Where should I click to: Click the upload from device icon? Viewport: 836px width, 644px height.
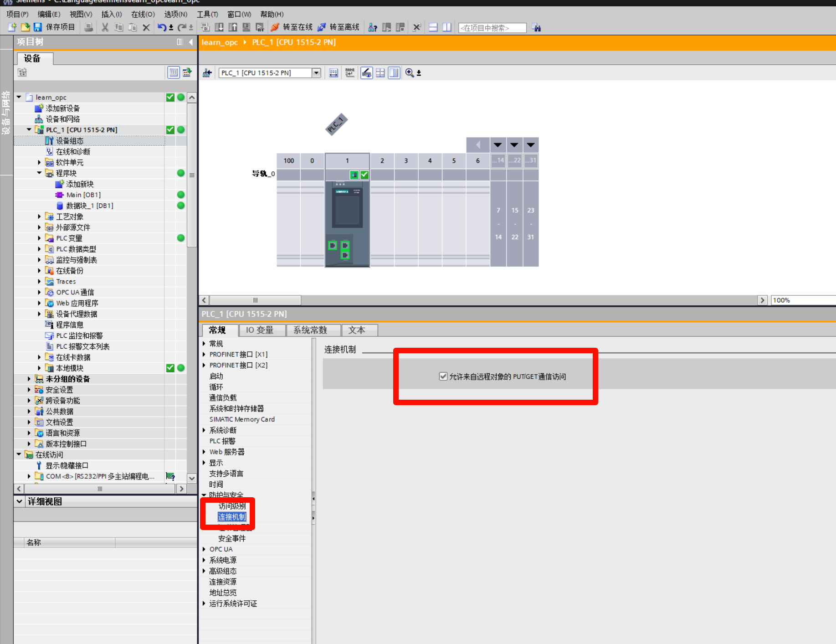tap(233, 27)
